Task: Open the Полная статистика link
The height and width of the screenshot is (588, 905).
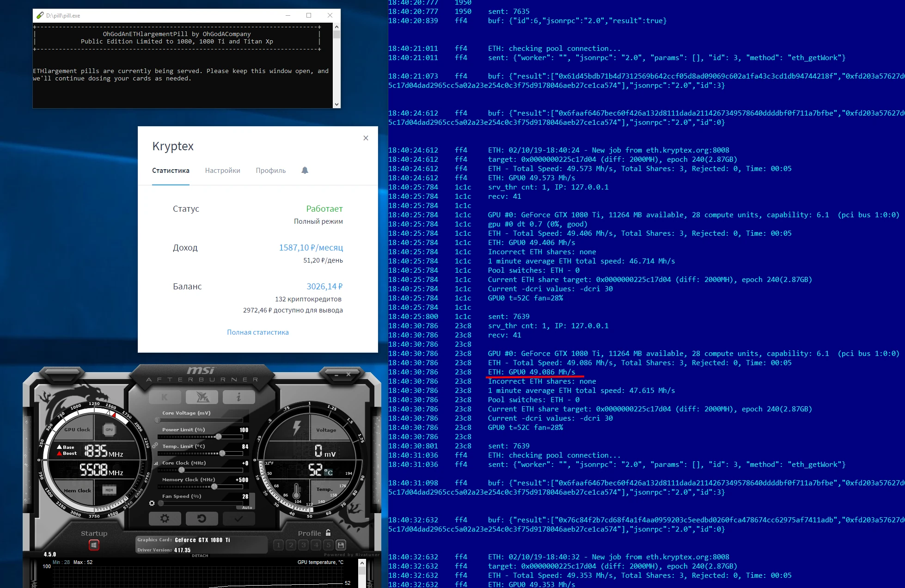Action: click(257, 332)
